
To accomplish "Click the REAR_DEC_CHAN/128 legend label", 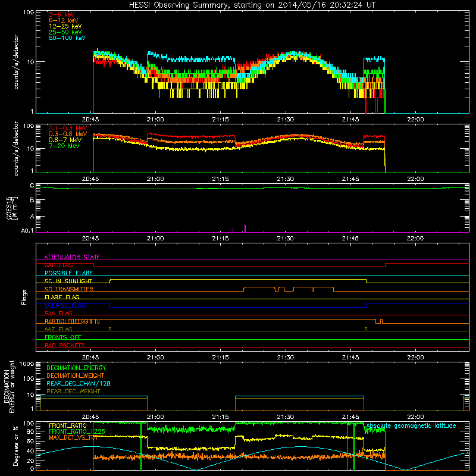I will [79, 383].
